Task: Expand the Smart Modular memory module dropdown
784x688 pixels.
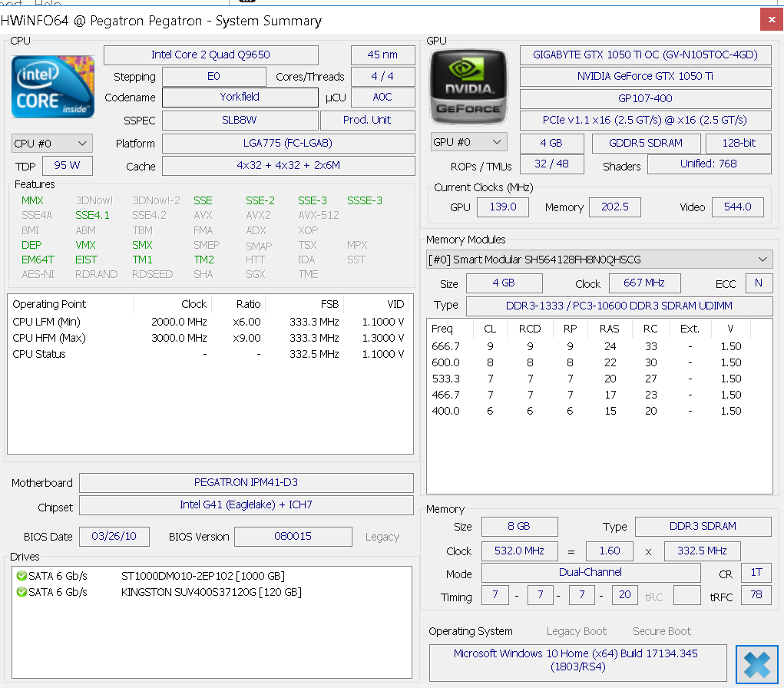Action: tap(599, 260)
